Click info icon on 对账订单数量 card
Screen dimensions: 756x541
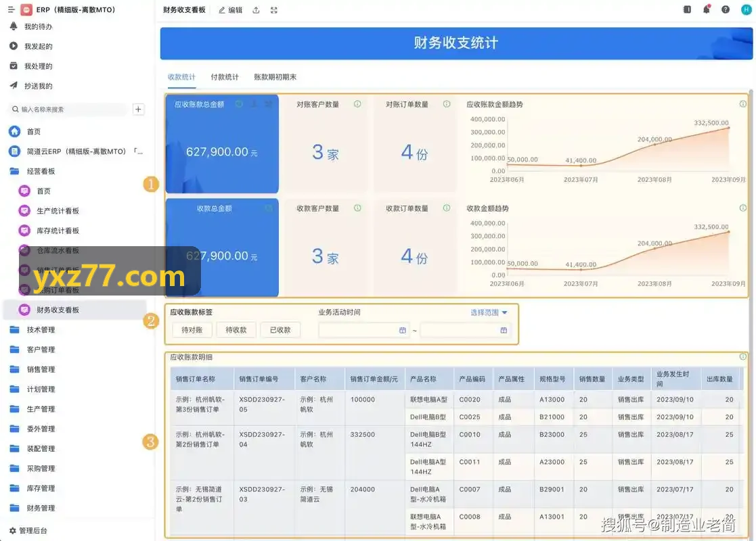coord(447,104)
